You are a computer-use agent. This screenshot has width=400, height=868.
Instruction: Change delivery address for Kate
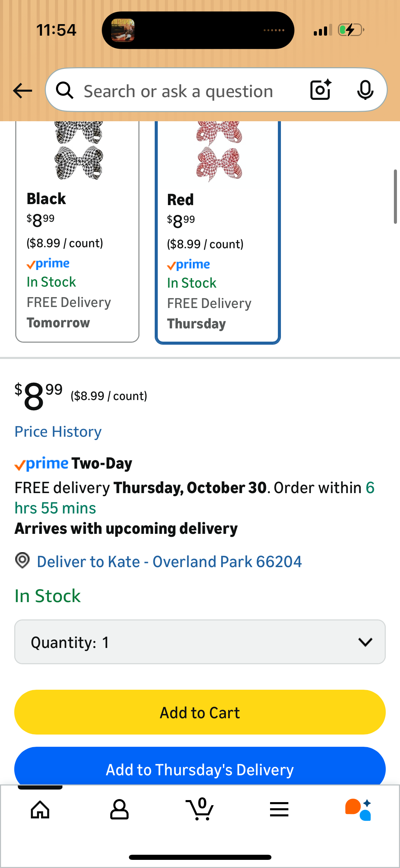[169, 562]
